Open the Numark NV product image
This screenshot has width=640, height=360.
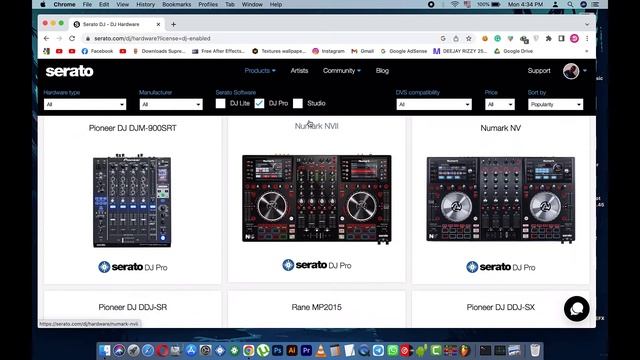coord(501,200)
